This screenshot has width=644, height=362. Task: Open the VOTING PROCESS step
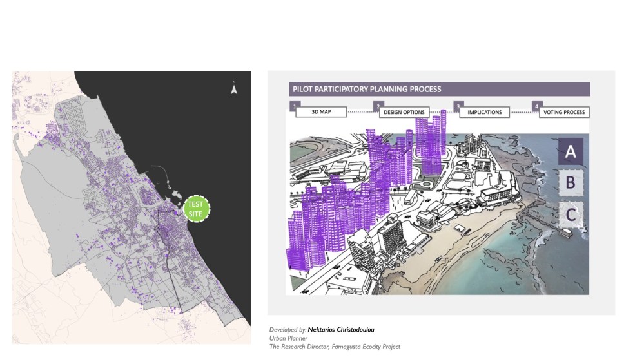pos(563,112)
